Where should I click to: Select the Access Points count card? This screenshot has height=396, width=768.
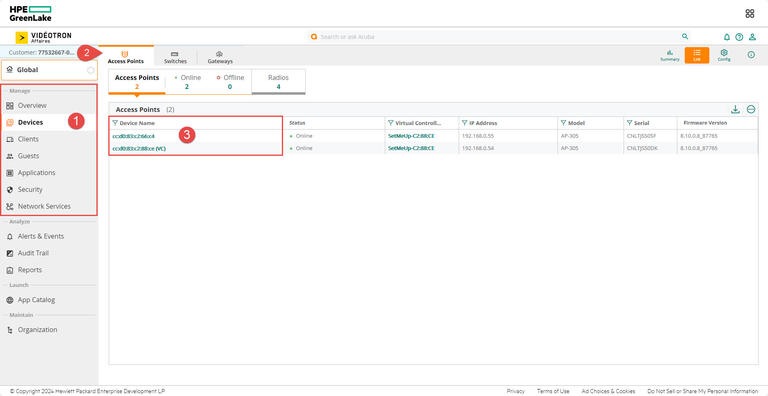point(137,81)
